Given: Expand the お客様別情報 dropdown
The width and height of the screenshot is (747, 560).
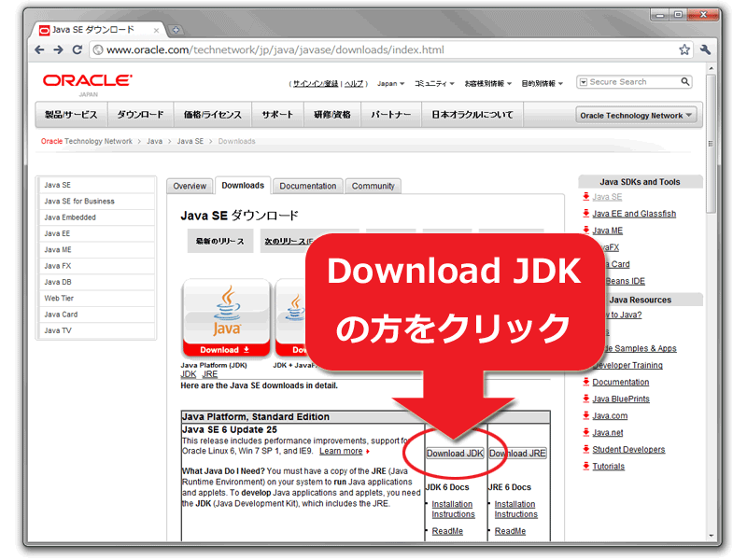Looking at the screenshot, I should tap(487, 83).
